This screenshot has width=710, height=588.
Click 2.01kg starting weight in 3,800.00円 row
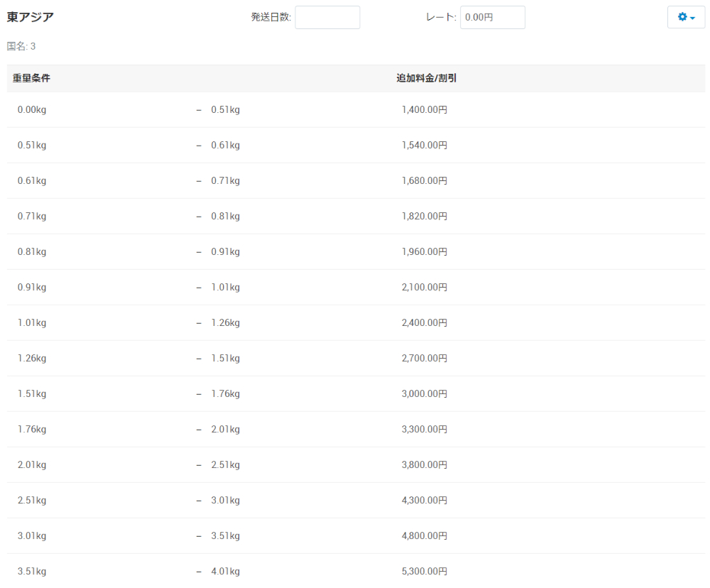click(32, 464)
